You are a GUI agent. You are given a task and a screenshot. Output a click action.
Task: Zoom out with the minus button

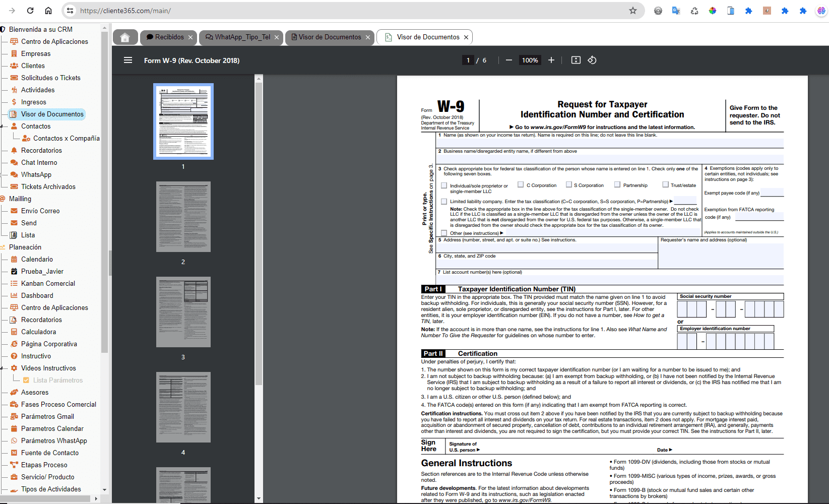tap(509, 60)
